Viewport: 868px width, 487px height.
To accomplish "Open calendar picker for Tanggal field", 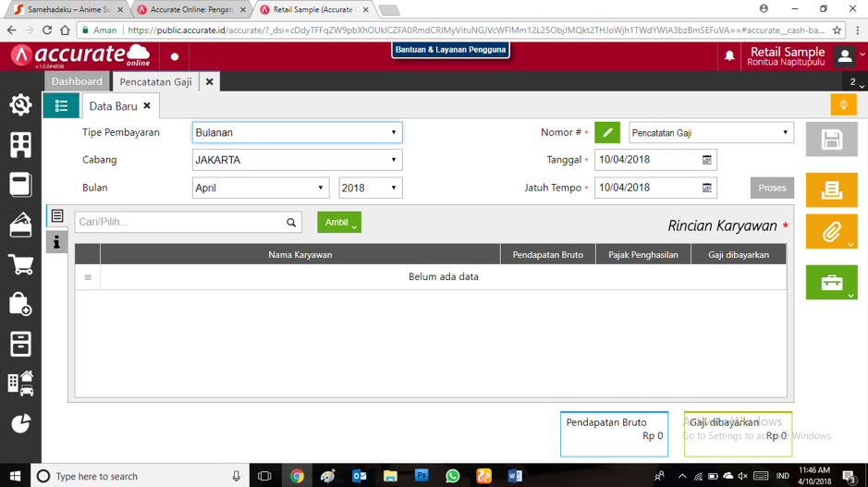I will pyautogui.click(x=707, y=160).
